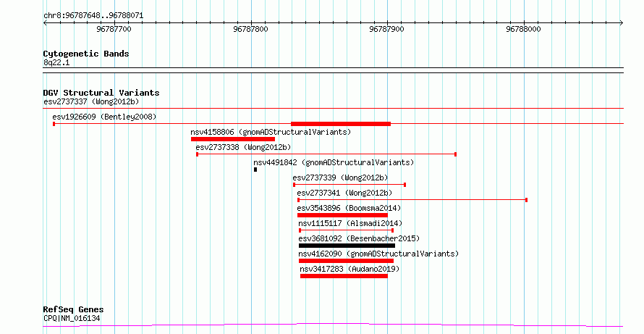Click ruler position 96788000
This screenshot has height=334, width=644.
(x=524, y=29)
